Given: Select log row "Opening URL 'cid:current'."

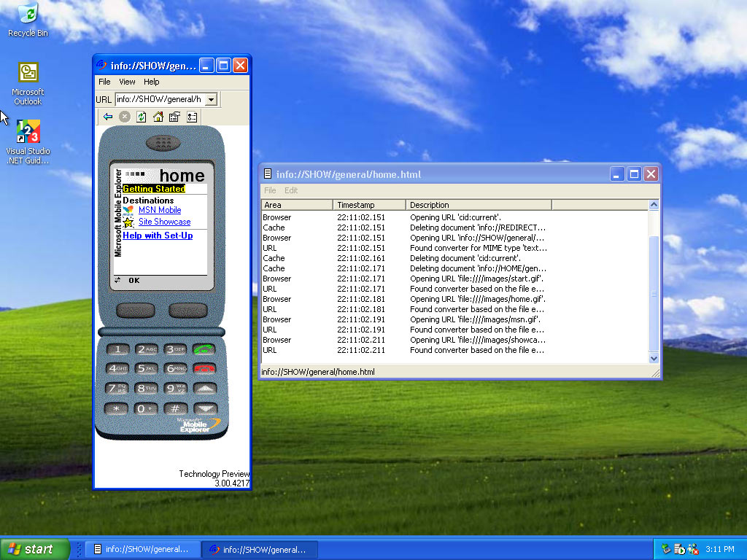Looking at the screenshot, I should [x=454, y=217].
